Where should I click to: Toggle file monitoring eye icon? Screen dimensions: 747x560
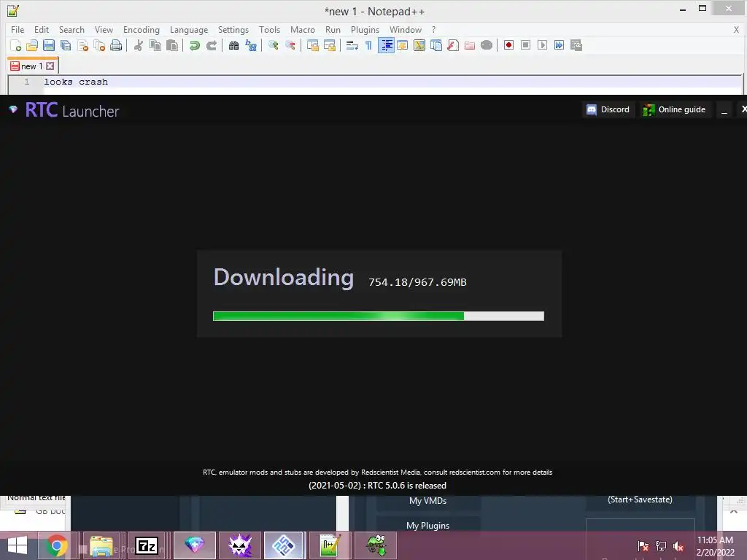tap(487, 45)
